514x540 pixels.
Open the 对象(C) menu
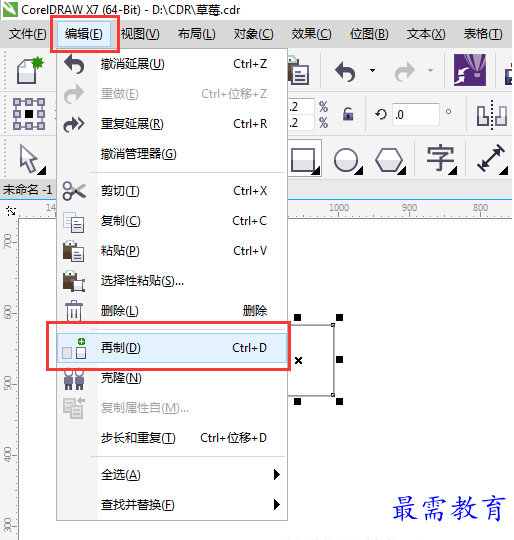pos(253,34)
